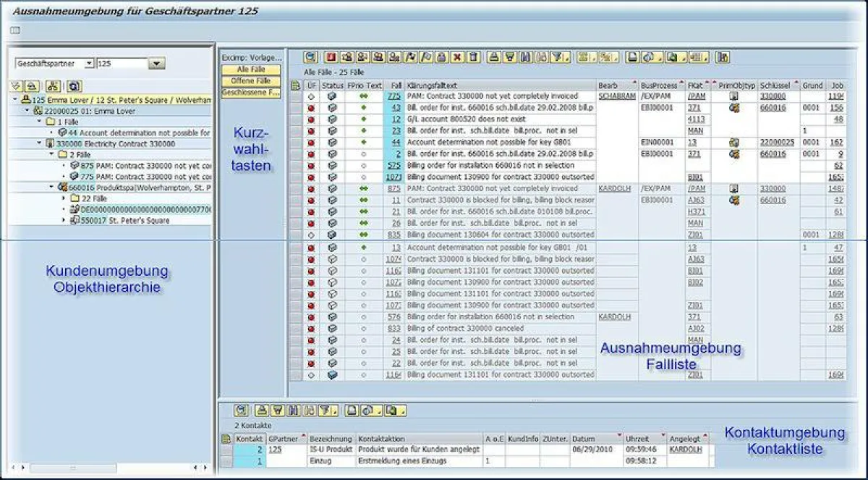Click the horizontal scrollbar under the object tree

pos(109,468)
